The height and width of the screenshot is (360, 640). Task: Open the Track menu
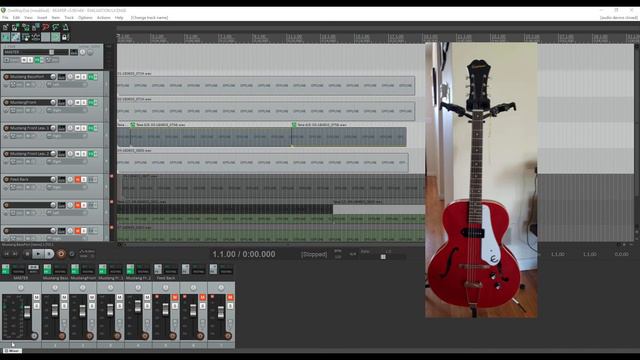(69, 18)
